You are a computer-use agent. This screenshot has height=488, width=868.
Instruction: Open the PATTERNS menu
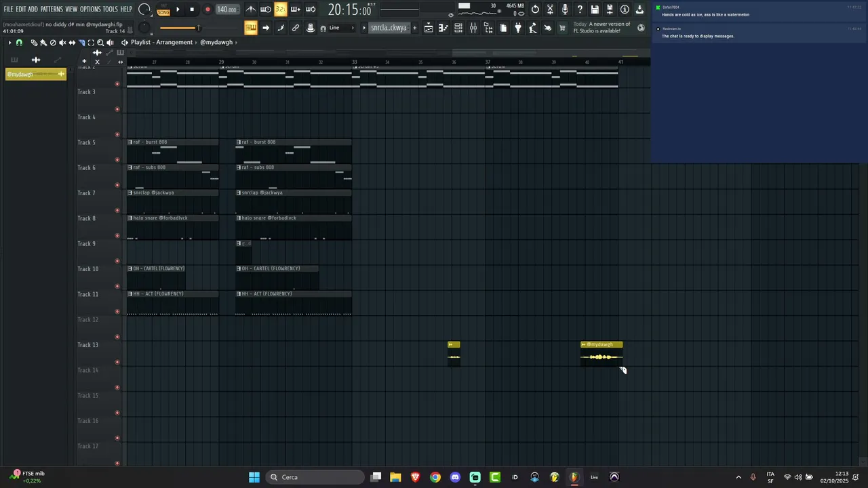click(52, 9)
